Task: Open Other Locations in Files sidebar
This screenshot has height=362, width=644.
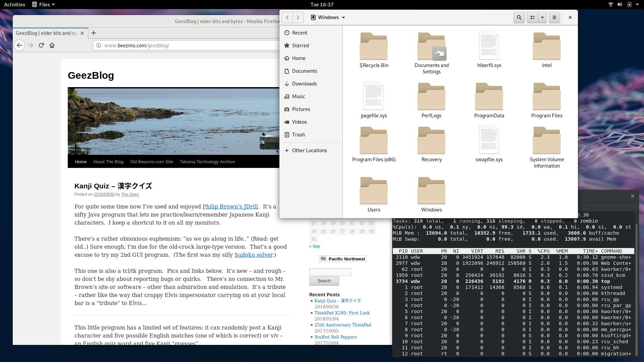Action: click(x=311, y=150)
